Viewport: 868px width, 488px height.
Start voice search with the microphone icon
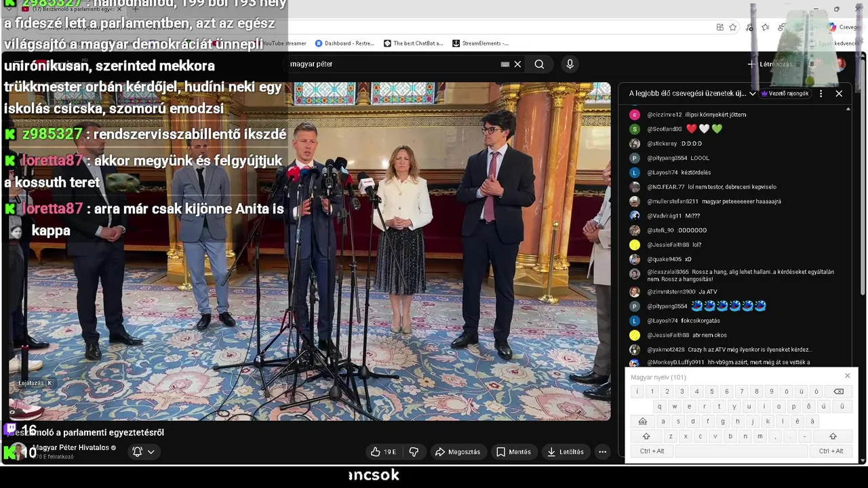pyautogui.click(x=570, y=64)
